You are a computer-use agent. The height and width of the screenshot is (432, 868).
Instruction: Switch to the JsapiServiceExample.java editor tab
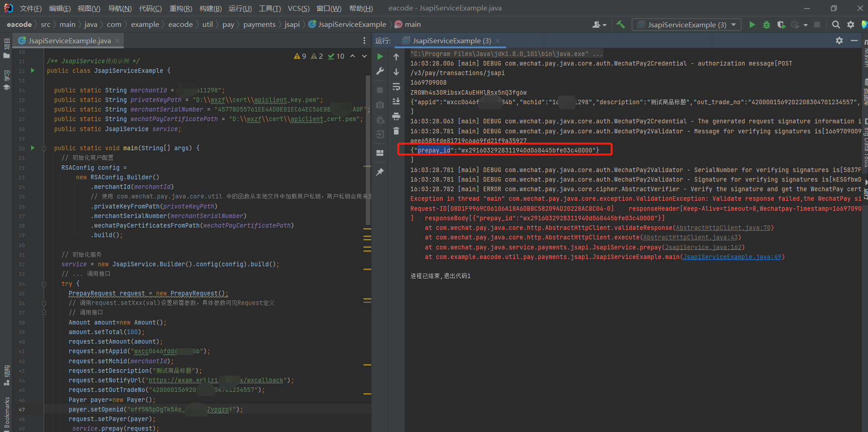(68, 41)
